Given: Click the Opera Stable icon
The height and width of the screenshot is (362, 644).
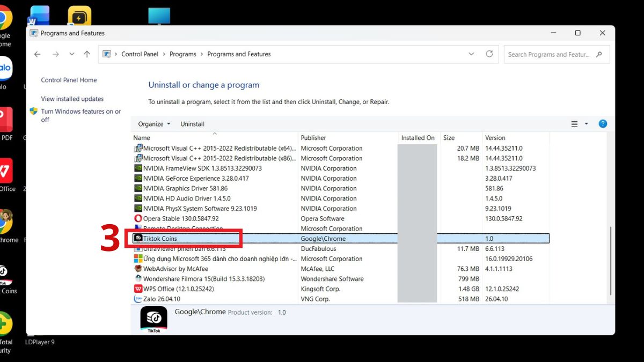Looking at the screenshot, I should (138, 219).
